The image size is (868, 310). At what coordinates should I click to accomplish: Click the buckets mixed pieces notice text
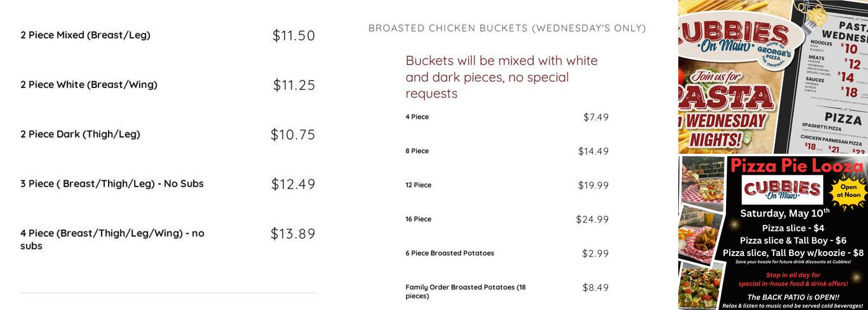pos(502,77)
